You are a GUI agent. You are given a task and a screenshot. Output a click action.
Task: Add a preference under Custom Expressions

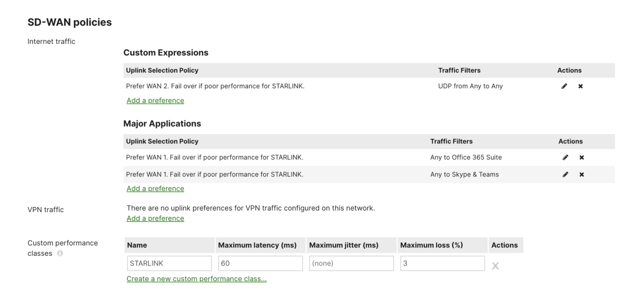coord(155,100)
